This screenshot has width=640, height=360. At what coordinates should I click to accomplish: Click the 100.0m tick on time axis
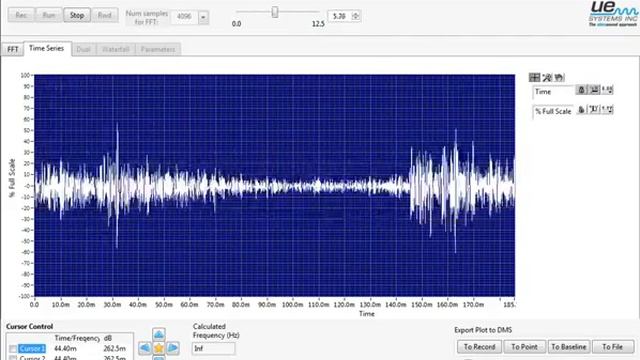tap(293, 304)
